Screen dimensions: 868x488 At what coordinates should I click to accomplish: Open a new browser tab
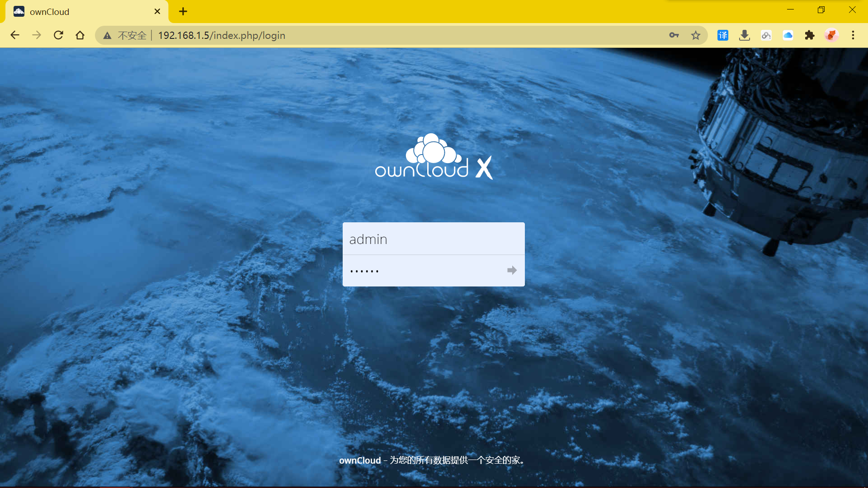tap(183, 12)
